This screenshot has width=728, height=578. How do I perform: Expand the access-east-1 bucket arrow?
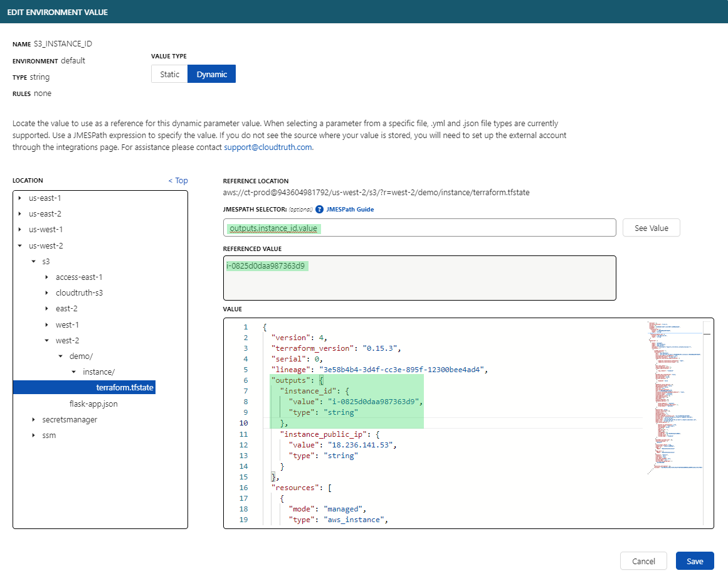pyautogui.click(x=46, y=277)
